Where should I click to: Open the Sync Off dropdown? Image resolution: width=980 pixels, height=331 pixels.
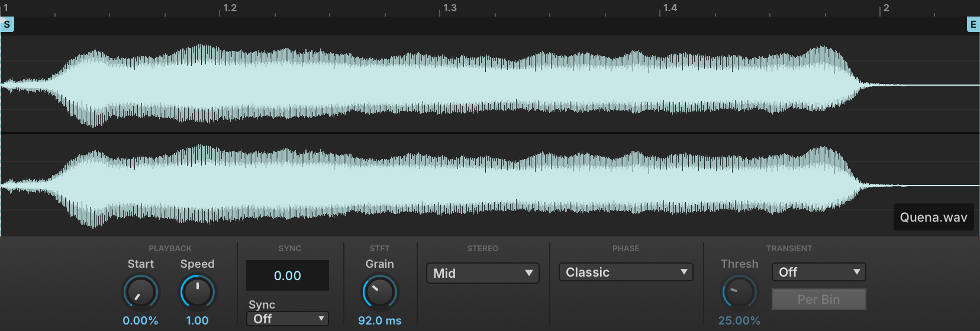[x=288, y=319]
